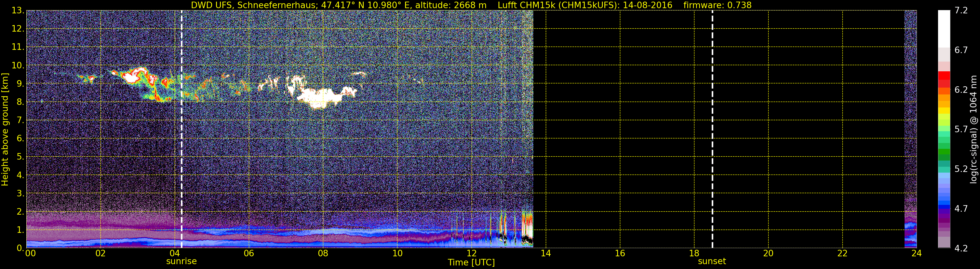Click the time axis tick label 02

click(101, 254)
